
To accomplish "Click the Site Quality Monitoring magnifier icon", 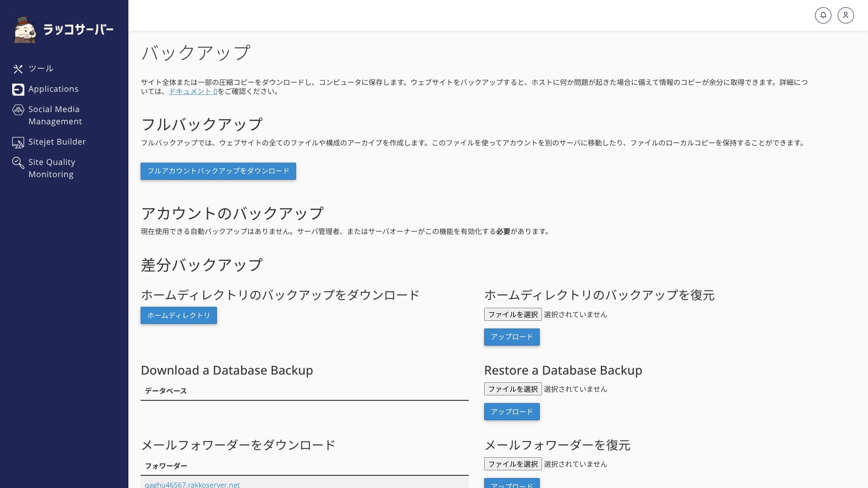I will tap(18, 163).
